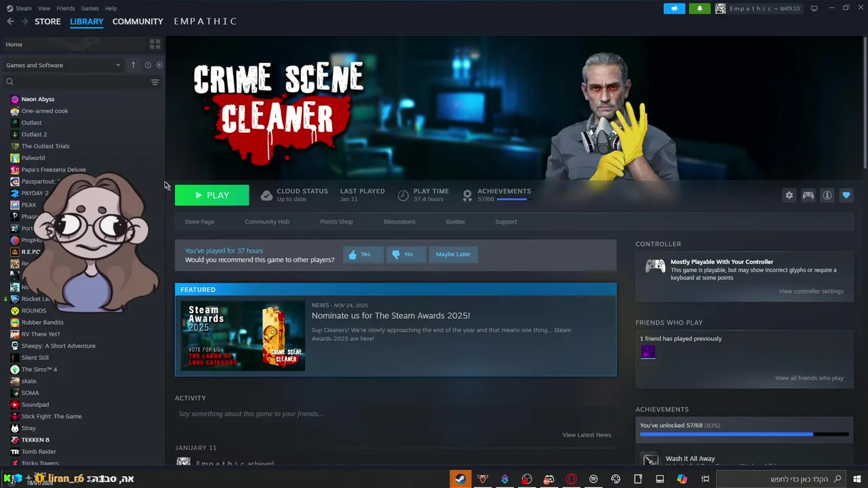This screenshot has width=868, height=488.
Task: Click the play time clock icon
Action: (403, 195)
